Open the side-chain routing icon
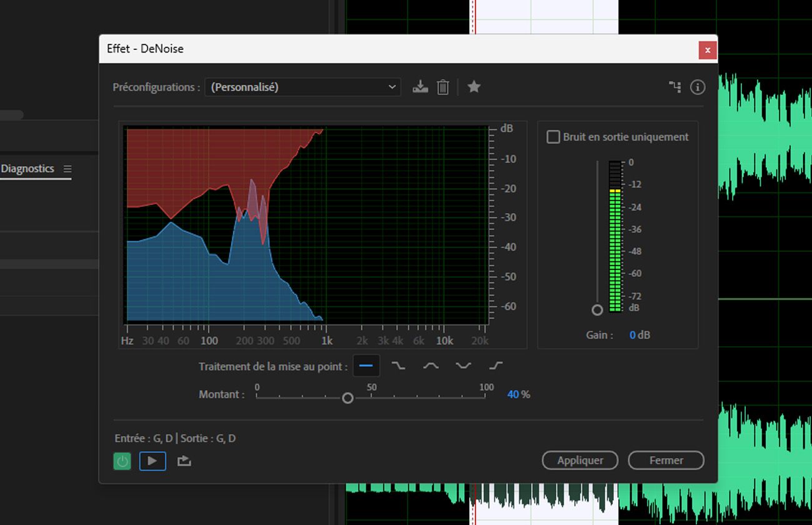Screen dimensions: 812x525 tap(675, 87)
